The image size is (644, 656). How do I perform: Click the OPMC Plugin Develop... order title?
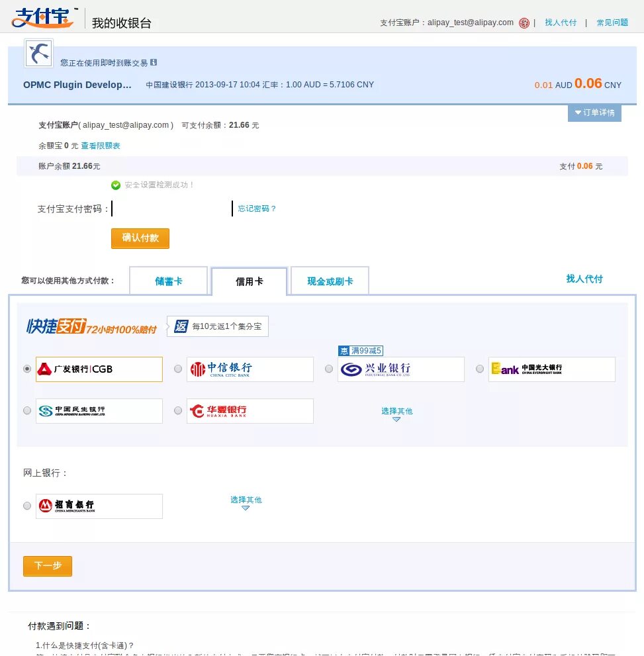click(x=77, y=85)
